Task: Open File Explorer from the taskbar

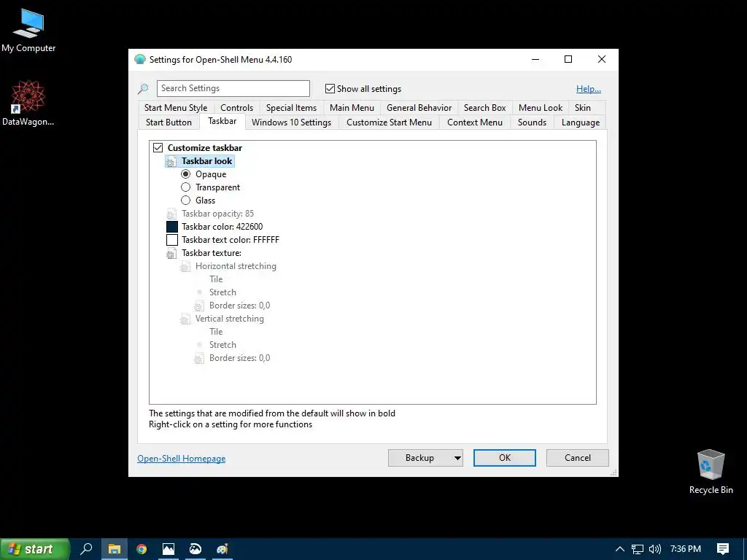Action: coord(115,549)
